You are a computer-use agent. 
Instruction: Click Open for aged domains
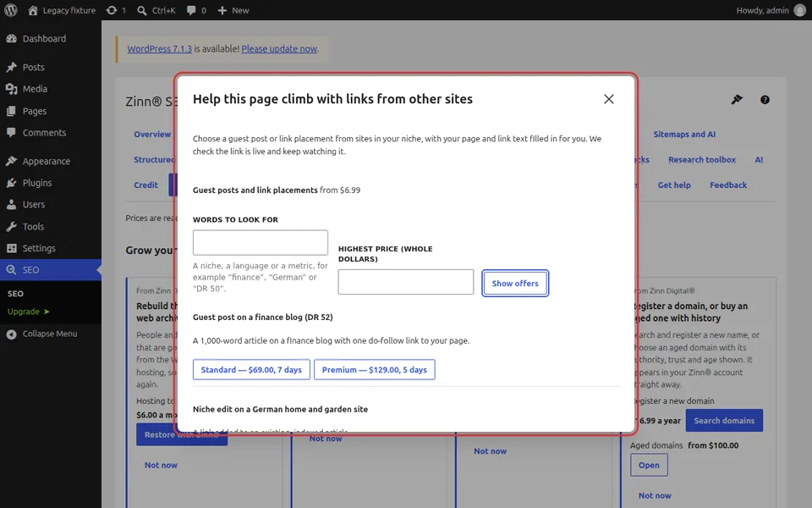click(x=649, y=465)
